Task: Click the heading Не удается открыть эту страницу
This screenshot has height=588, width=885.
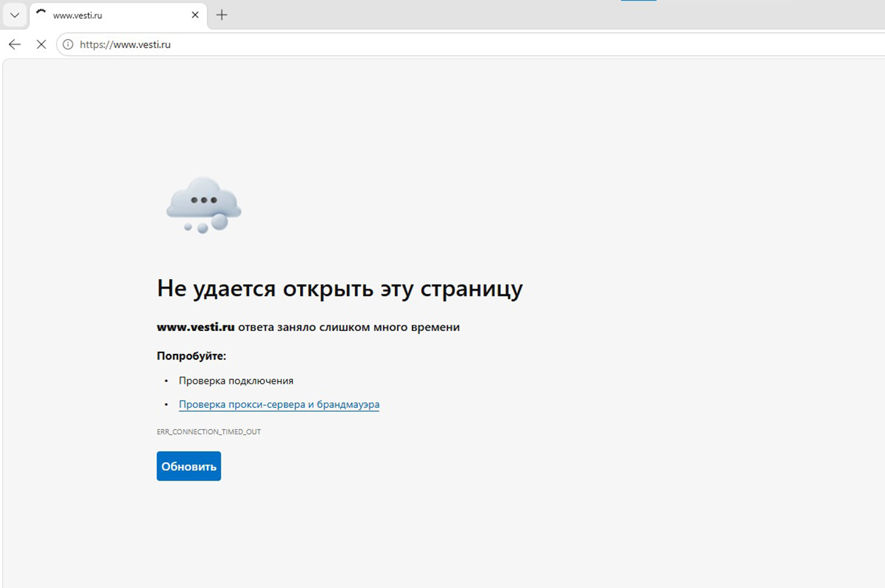Action: 340,288
